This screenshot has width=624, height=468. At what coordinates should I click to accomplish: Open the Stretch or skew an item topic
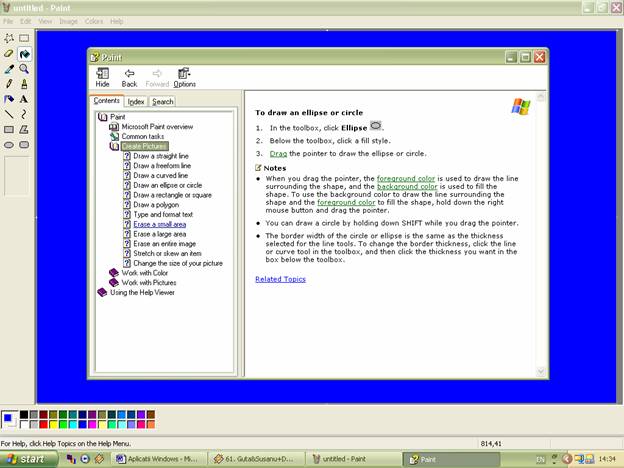click(167, 254)
